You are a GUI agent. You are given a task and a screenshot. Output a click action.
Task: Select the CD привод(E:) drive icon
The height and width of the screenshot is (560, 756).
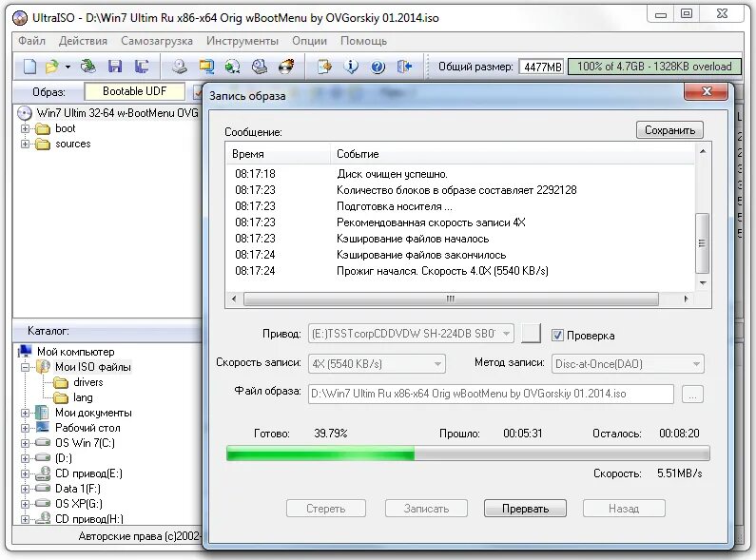point(43,473)
